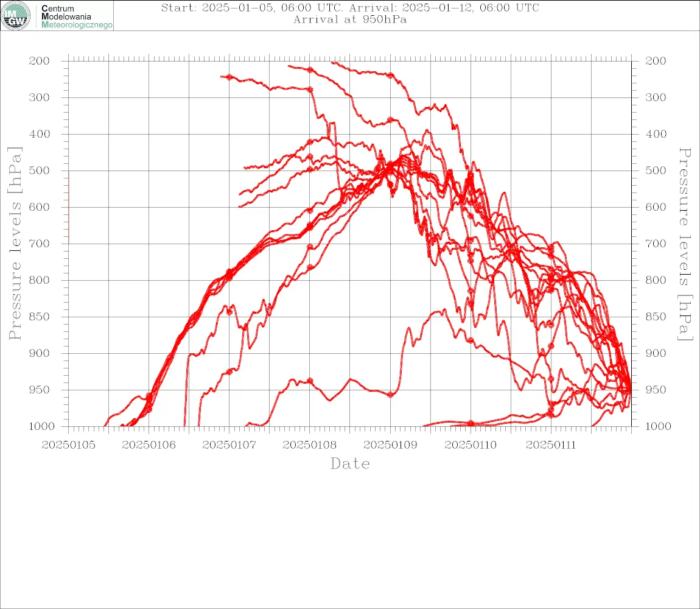Viewport: 700px width, 609px height.
Task: Click the right axis label 800
Action: 656,280
